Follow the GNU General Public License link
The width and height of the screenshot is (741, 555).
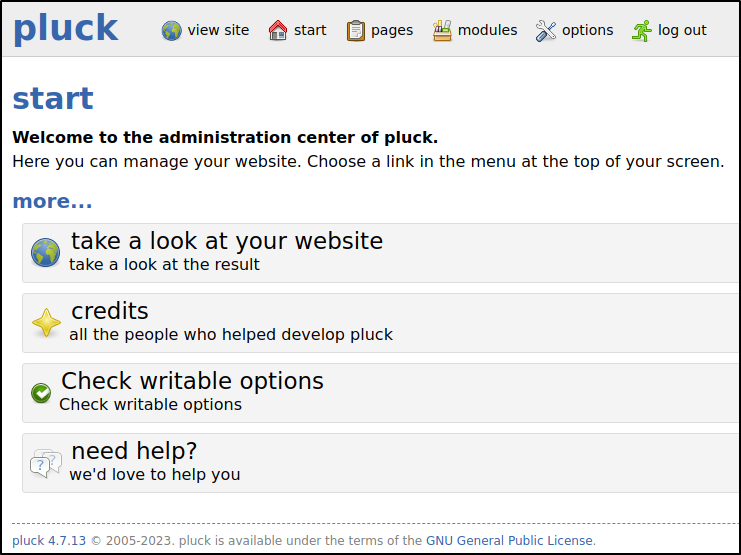(x=509, y=540)
